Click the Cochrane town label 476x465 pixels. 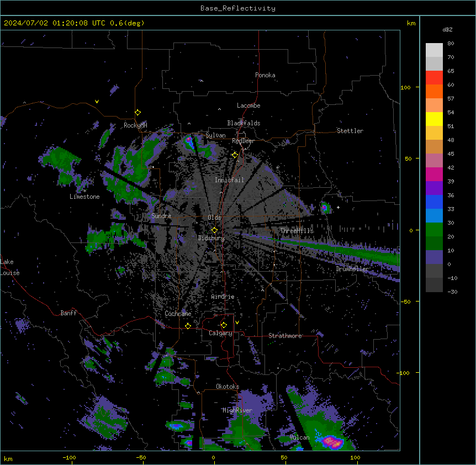[178, 314]
